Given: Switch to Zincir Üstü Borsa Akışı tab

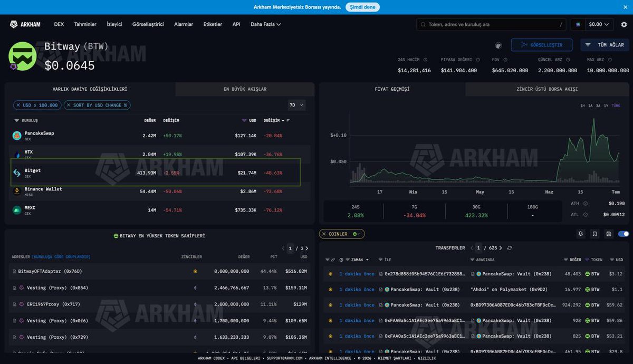Looking at the screenshot, I should (x=547, y=89).
